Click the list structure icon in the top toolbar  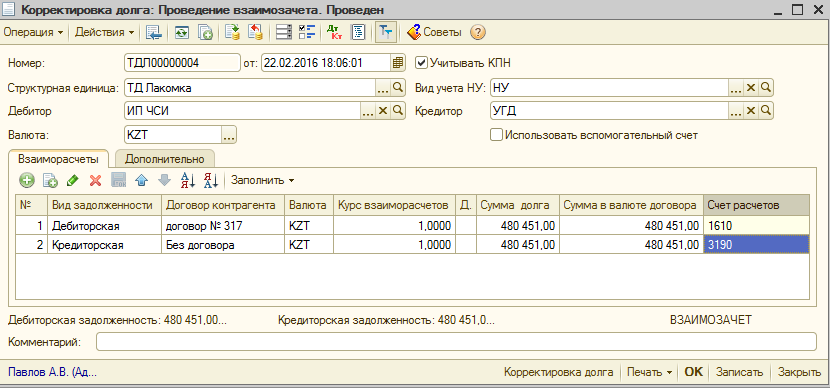pyautogui.click(x=284, y=33)
